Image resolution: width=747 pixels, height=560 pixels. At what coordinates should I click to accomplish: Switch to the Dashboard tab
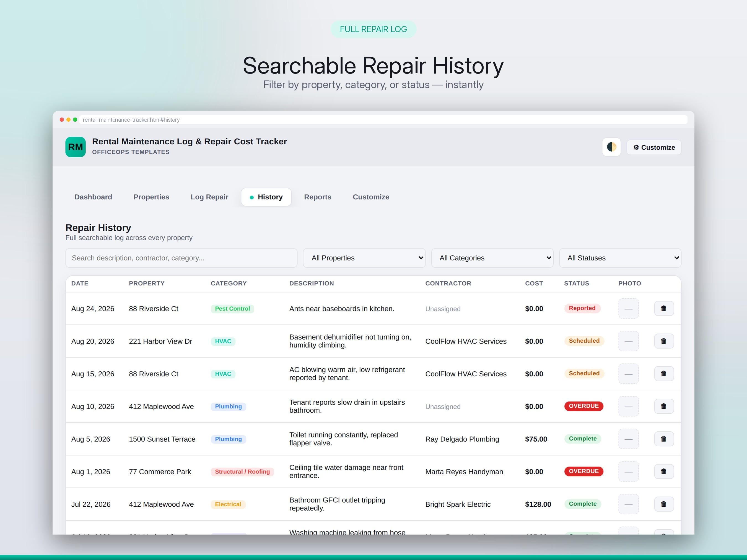pos(93,197)
